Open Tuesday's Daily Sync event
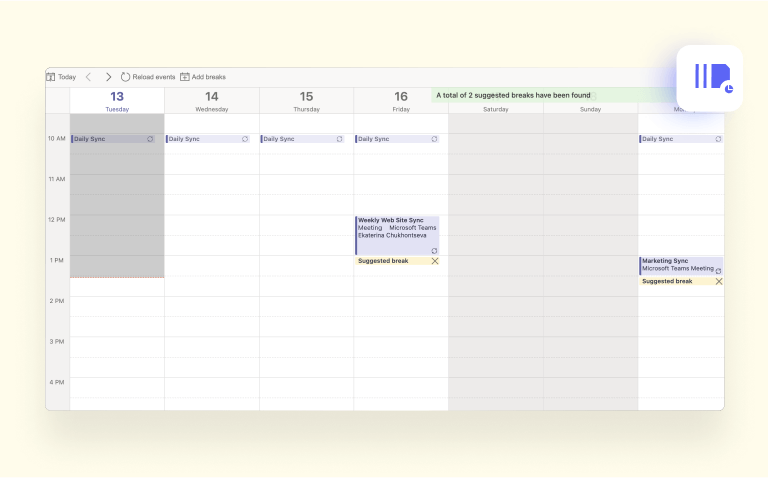 113,139
